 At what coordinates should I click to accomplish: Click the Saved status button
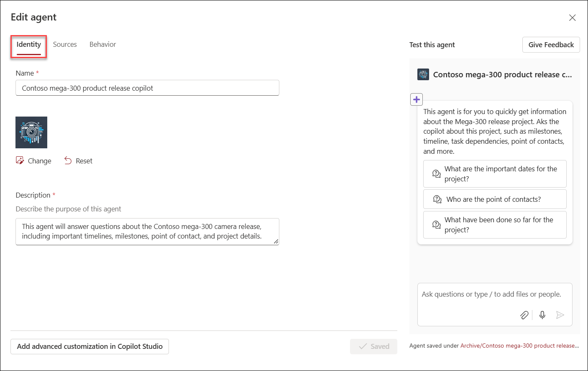(373, 346)
